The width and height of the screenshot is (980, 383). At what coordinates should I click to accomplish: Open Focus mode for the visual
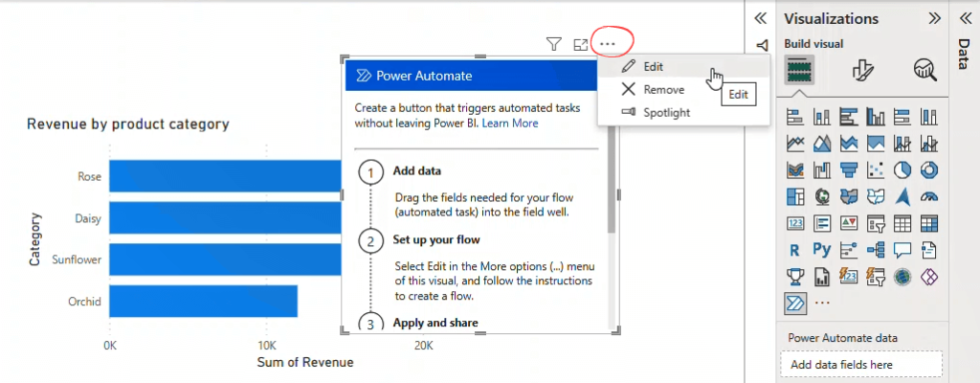[581, 44]
